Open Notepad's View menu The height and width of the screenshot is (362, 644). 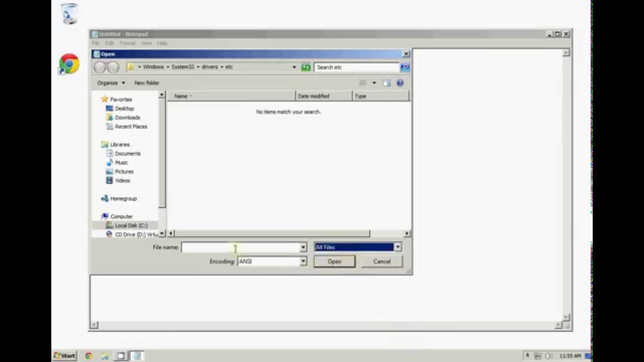146,43
